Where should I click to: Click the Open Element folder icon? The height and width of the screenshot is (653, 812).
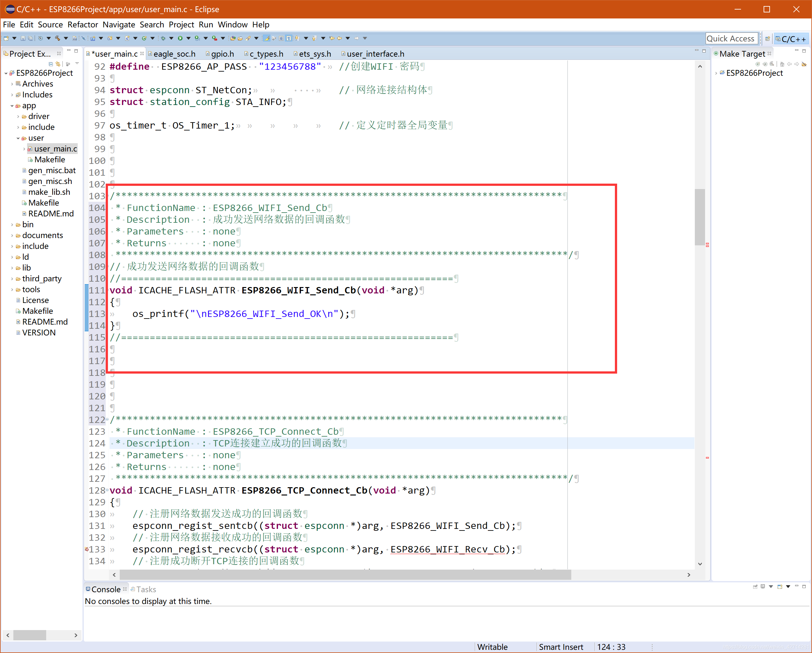[233, 39]
